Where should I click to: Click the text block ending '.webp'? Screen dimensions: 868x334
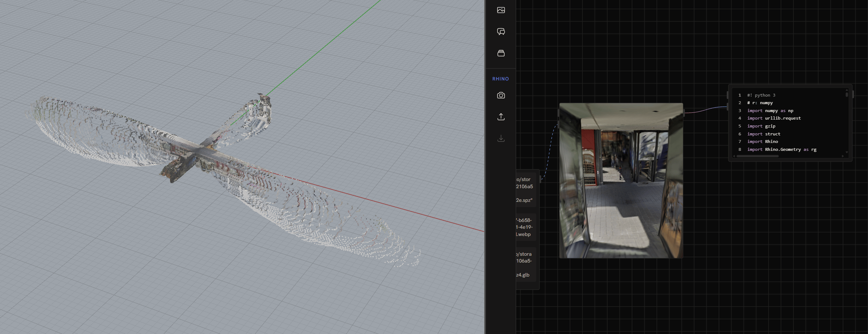525,227
